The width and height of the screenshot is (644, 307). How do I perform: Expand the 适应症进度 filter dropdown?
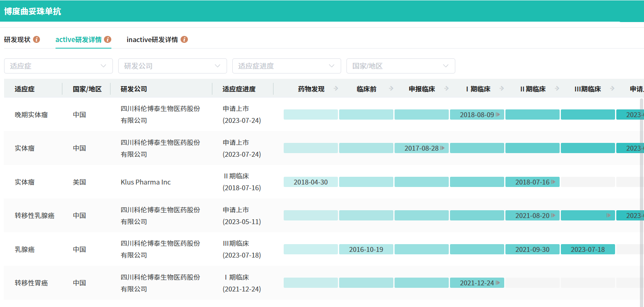click(x=287, y=66)
